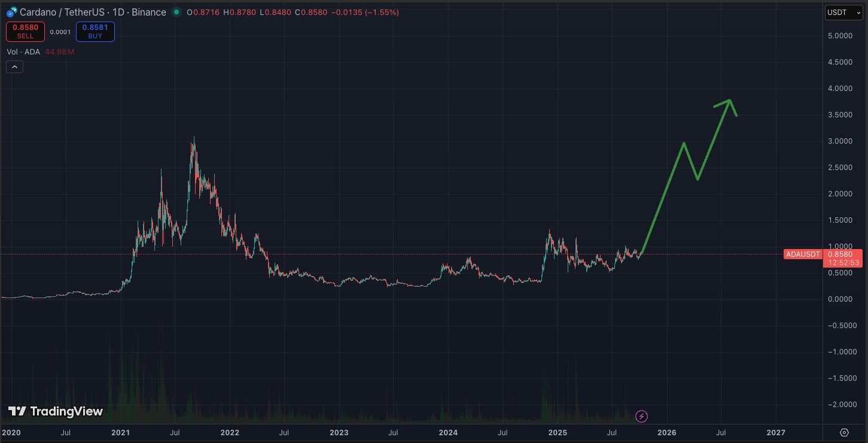Click the SELL icon showing 0.8580
The height and width of the screenshot is (443, 868).
25,31
